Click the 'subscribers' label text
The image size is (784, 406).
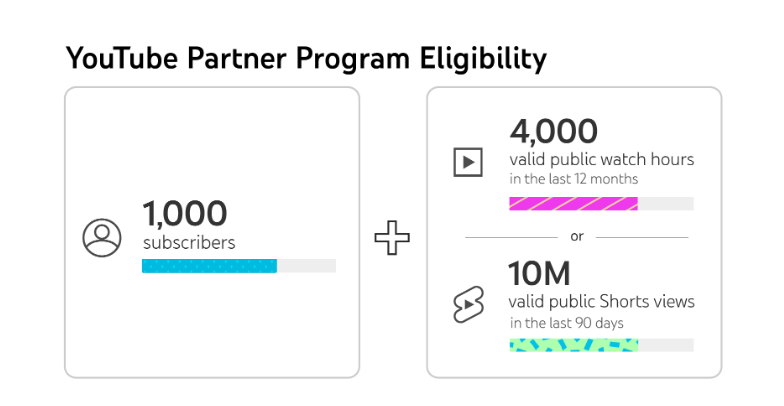coord(189,243)
